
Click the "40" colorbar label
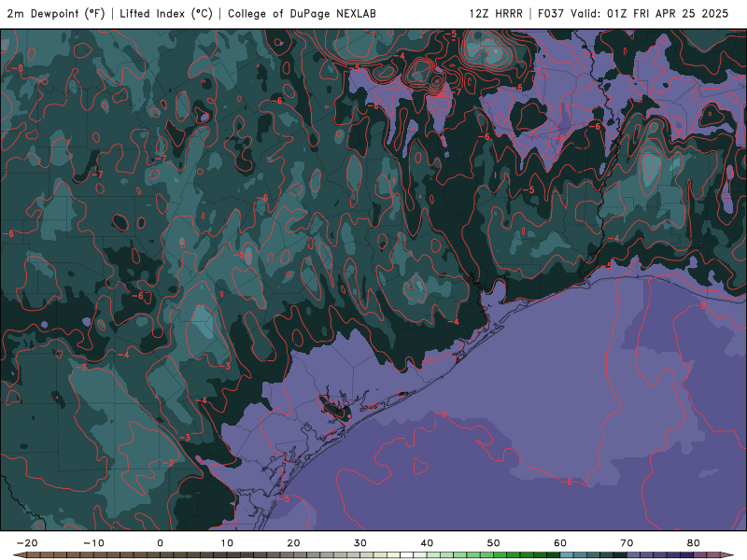[427, 543]
